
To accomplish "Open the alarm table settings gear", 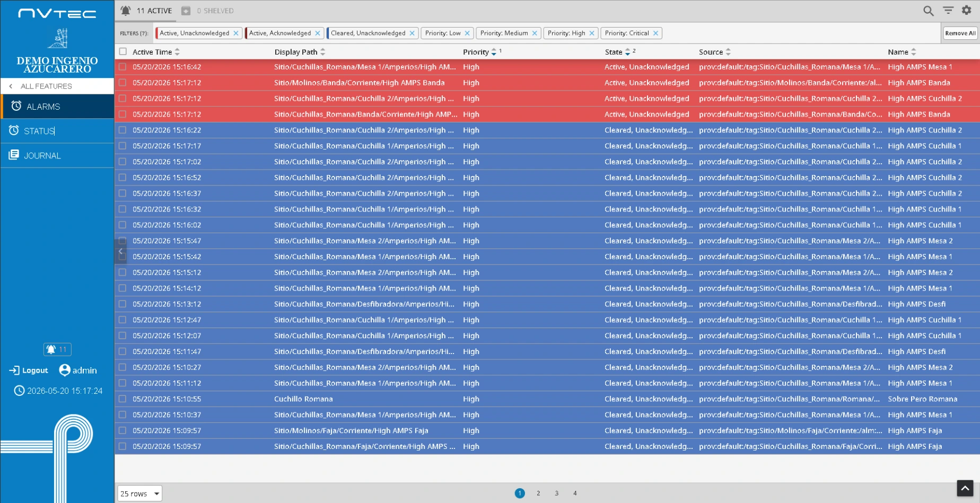I will 966,10.
